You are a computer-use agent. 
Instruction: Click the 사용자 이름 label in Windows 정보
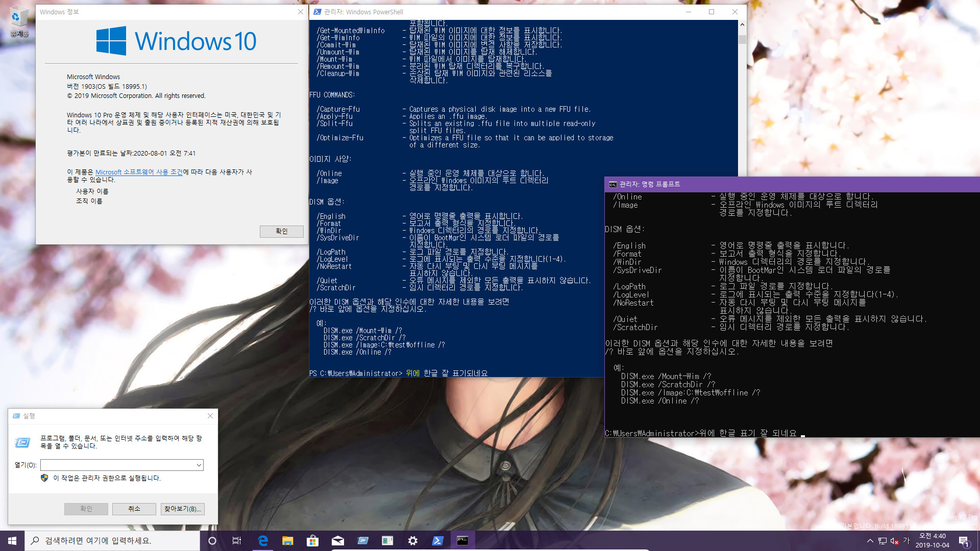tap(92, 191)
